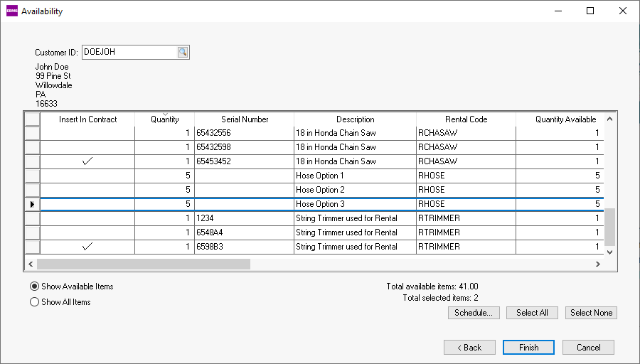The image size is (640, 364).
Task: Cancel the Availability dialog
Action: pyautogui.click(x=588, y=348)
